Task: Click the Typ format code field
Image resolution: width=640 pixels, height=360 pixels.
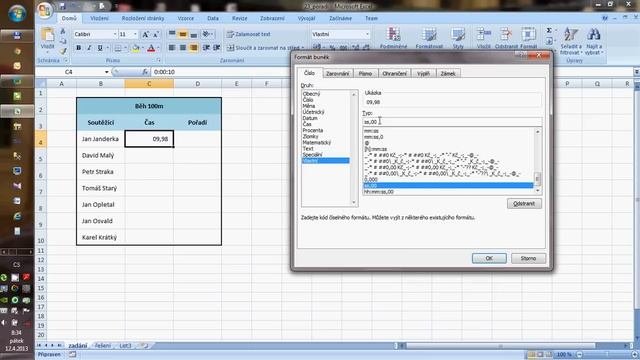Action: click(x=452, y=122)
